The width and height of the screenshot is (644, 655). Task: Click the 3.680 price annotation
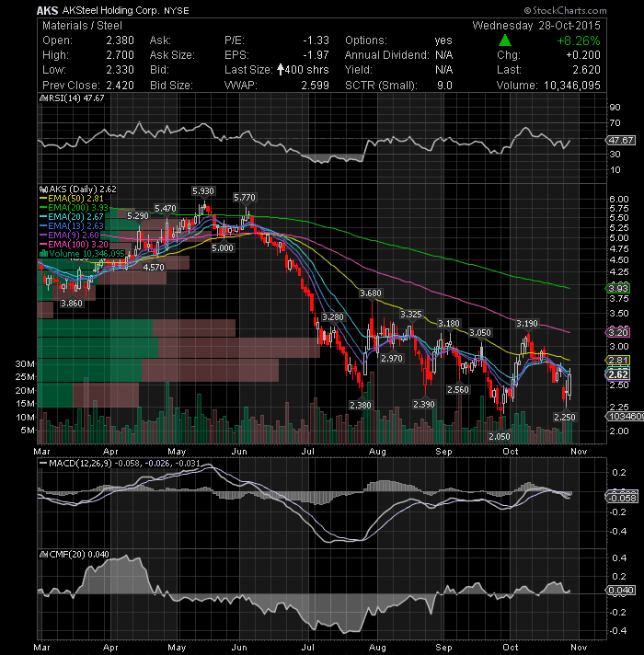(x=371, y=293)
